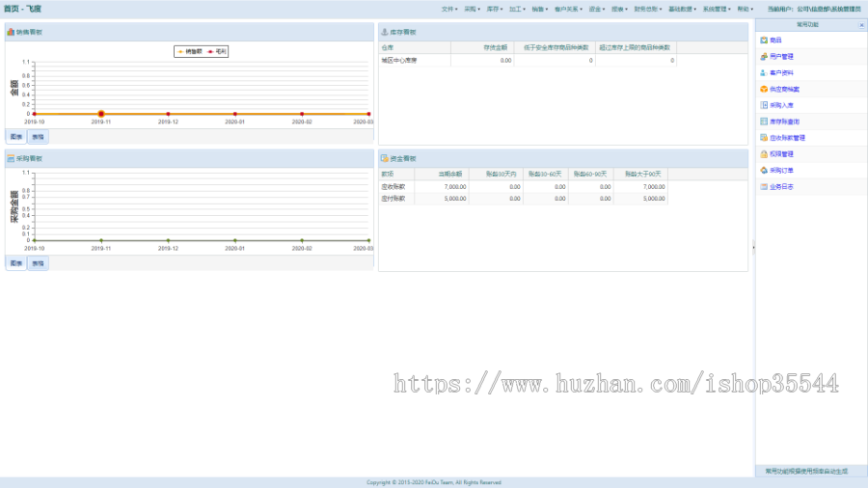This screenshot has height=488, width=868.
Task: Click the 低于安全库存商品种类数 column header
Action: click(x=555, y=47)
